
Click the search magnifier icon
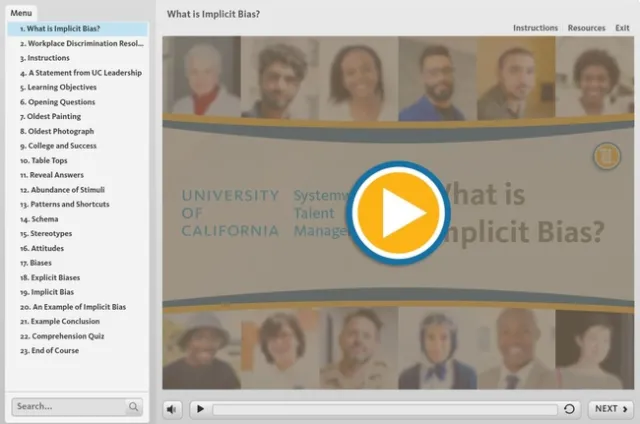point(134,407)
